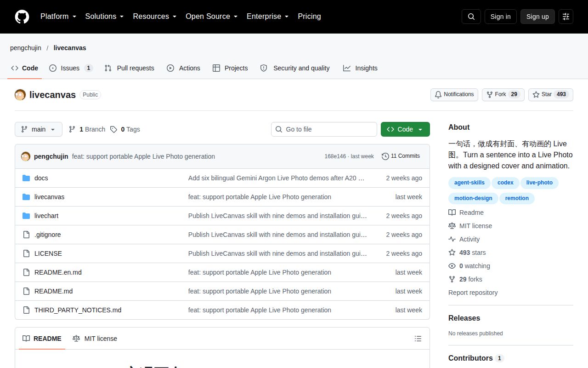Viewport: 588px width, 368px height.
Task: Focus the Go to file field
Action: pos(324,129)
